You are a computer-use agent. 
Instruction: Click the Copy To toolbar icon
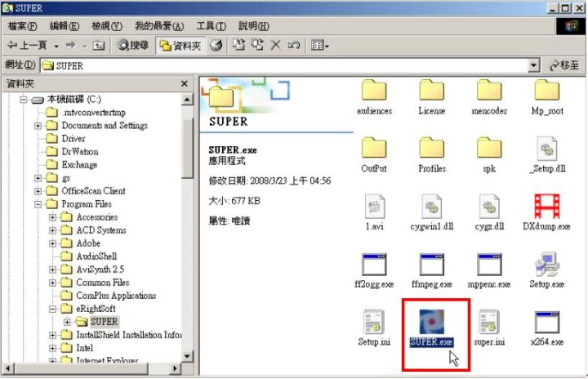[257, 46]
